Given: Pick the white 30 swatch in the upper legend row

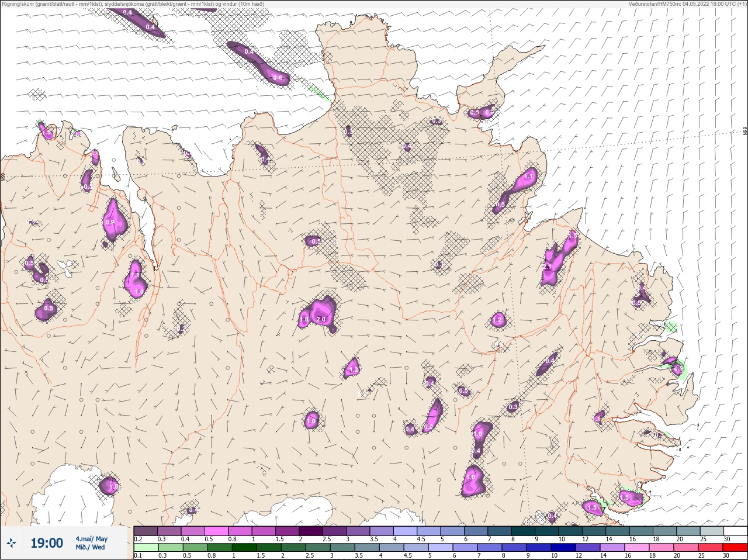Looking at the screenshot, I should pyautogui.click(x=736, y=531).
